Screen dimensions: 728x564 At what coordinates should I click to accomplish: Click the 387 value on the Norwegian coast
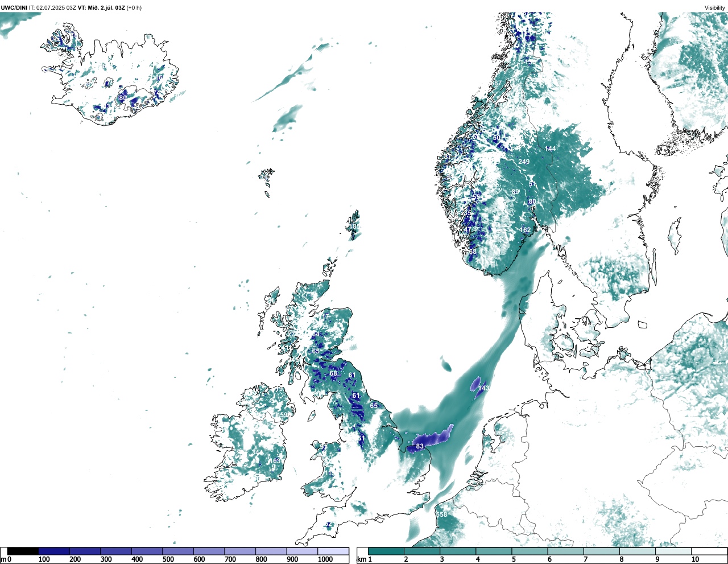tap(497, 83)
